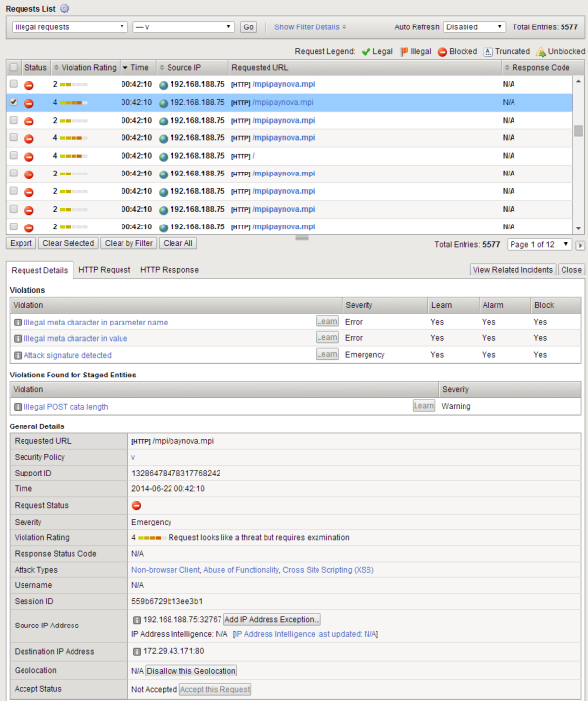
Task: Click the help icon beside Requests List
Action: [x=65, y=8]
